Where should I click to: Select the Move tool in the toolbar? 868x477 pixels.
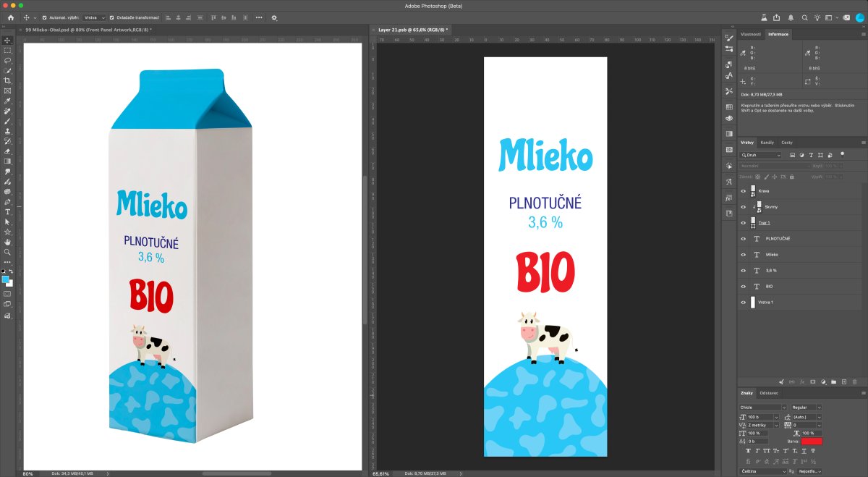[7, 41]
